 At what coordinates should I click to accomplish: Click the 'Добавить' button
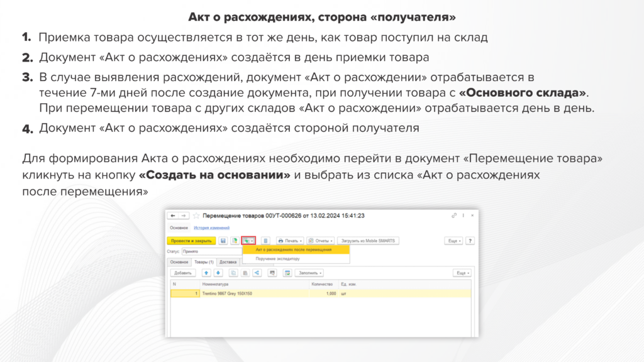click(x=183, y=273)
